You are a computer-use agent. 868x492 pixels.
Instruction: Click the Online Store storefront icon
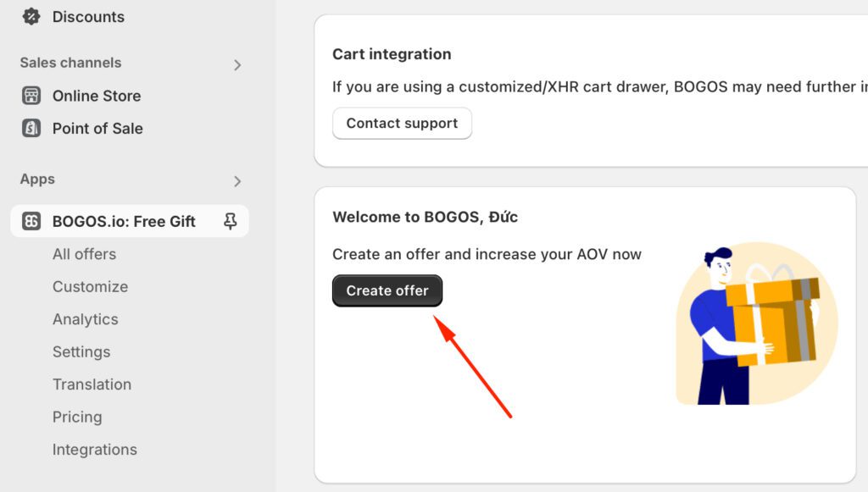click(x=31, y=96)
